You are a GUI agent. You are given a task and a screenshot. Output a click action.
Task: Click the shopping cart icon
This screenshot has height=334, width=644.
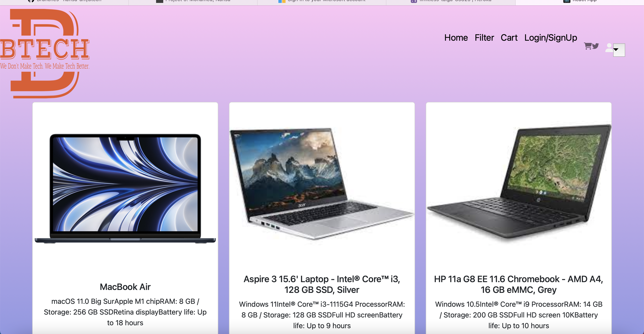(x=587, y=46)
